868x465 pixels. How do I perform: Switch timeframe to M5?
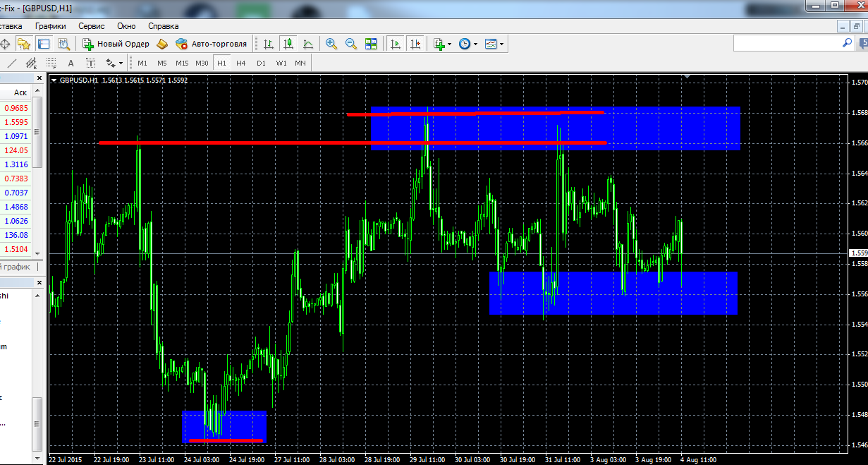click(162, 63)
